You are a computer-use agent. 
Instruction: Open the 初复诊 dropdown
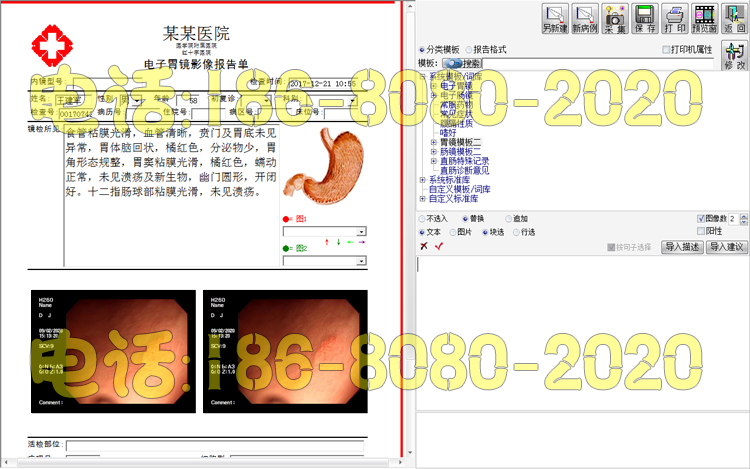click(x=266, y=100)
